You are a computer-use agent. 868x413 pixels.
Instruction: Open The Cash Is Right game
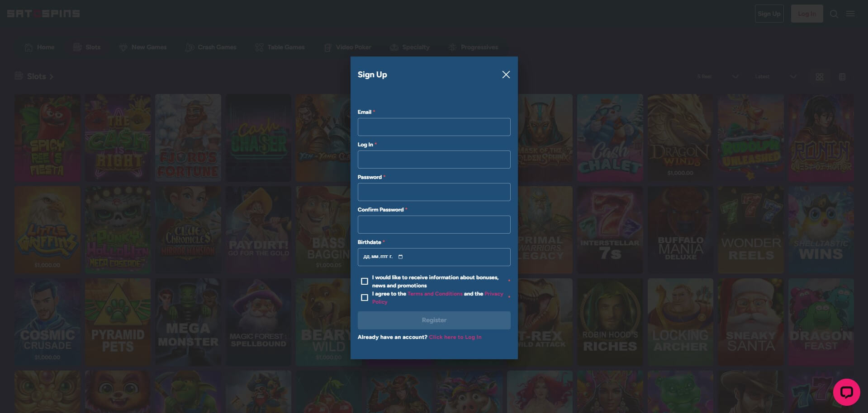point(118,138)
